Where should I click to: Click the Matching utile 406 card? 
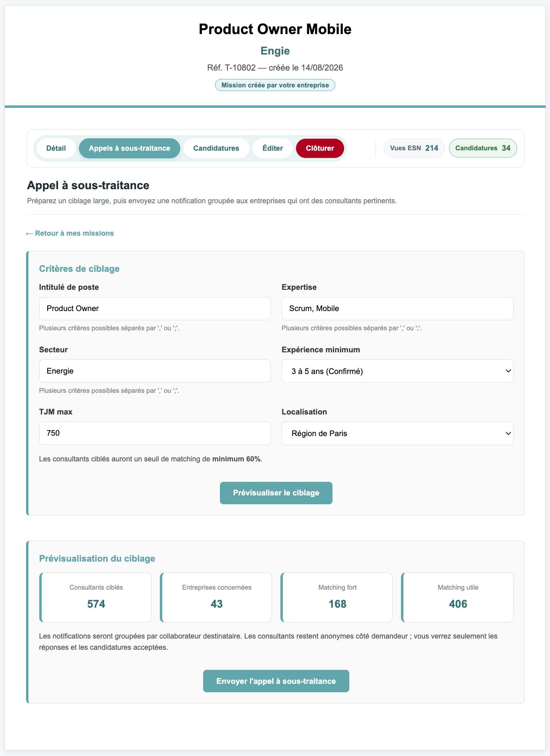[457, 597]
